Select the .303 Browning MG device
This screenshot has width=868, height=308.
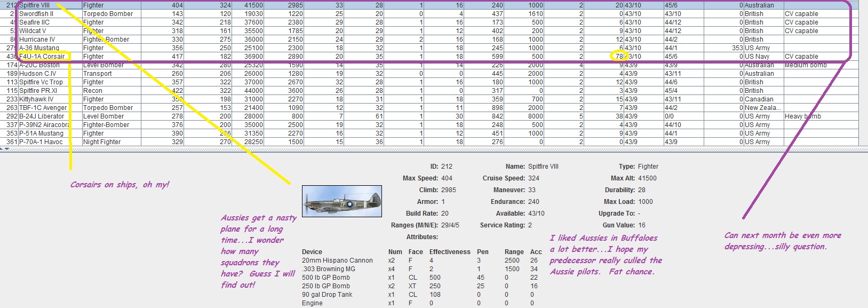329,269
